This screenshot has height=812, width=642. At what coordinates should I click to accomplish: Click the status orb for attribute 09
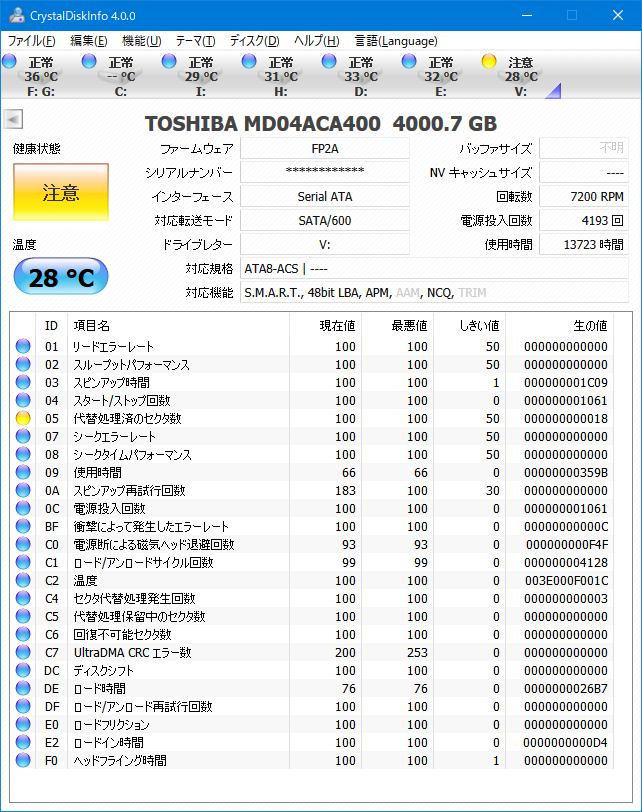23,472
